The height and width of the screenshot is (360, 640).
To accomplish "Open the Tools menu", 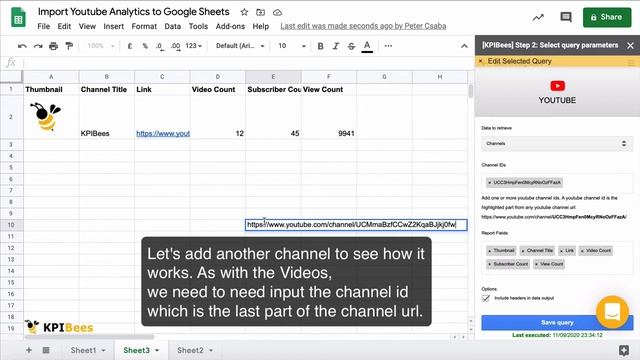I will 198,26.
